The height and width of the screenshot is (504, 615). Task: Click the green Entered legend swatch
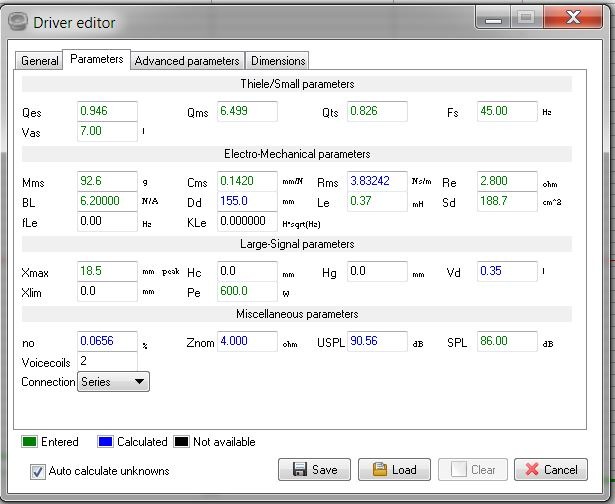[x=29, y=442]
